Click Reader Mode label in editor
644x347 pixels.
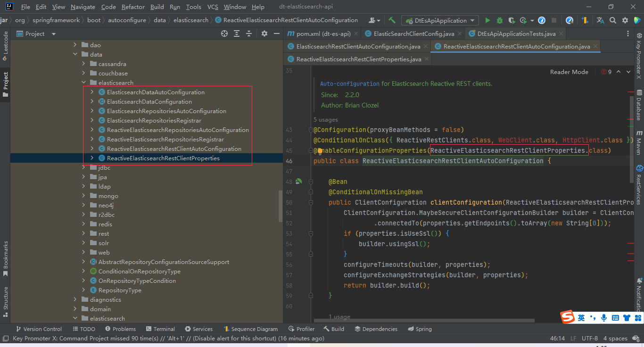coord(569,72)
